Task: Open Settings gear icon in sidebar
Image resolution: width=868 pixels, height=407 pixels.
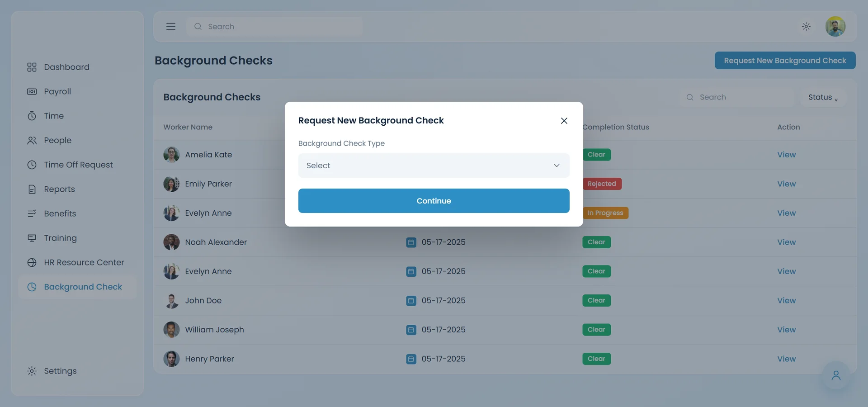Action: pos(32,371)
